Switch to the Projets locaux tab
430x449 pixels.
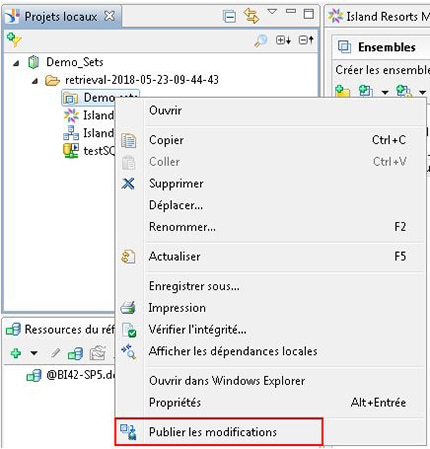[61, 16]
